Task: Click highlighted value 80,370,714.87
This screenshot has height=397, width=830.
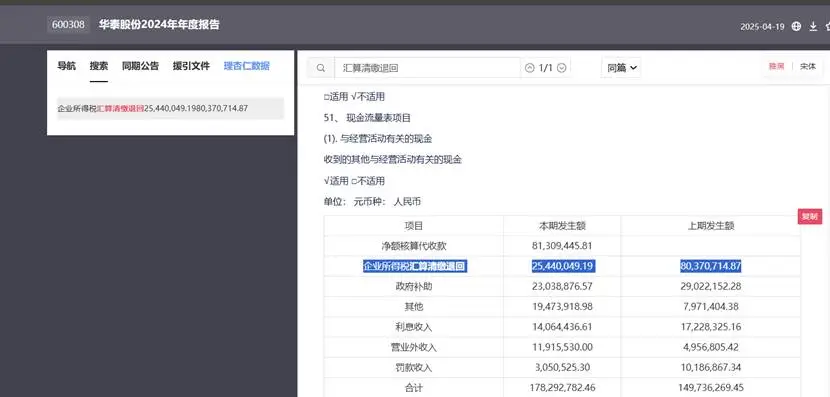Action: pos(710,266)
